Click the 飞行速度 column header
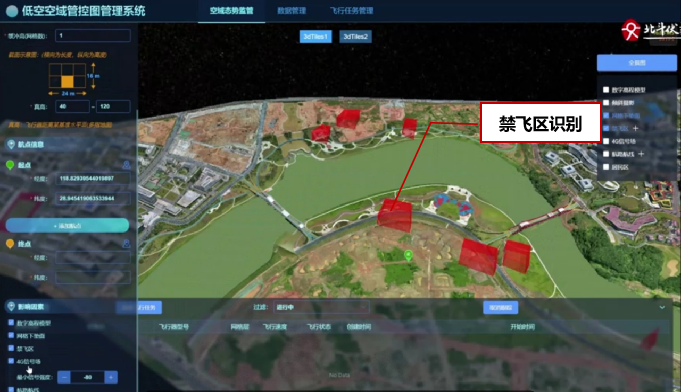Image resolution: width=681 pixels, height=392 pixels. click(x=274, y=327)
